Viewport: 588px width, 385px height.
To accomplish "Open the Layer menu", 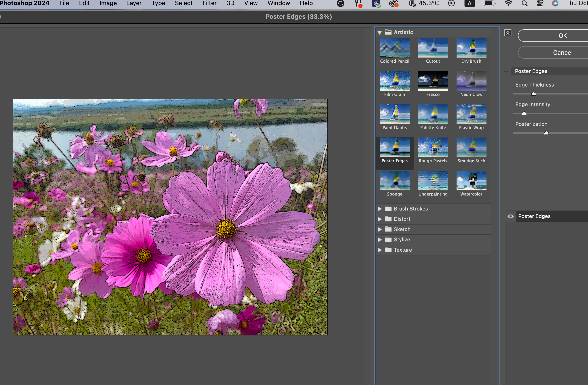I will pyautogui.click(x=134, y=4).
